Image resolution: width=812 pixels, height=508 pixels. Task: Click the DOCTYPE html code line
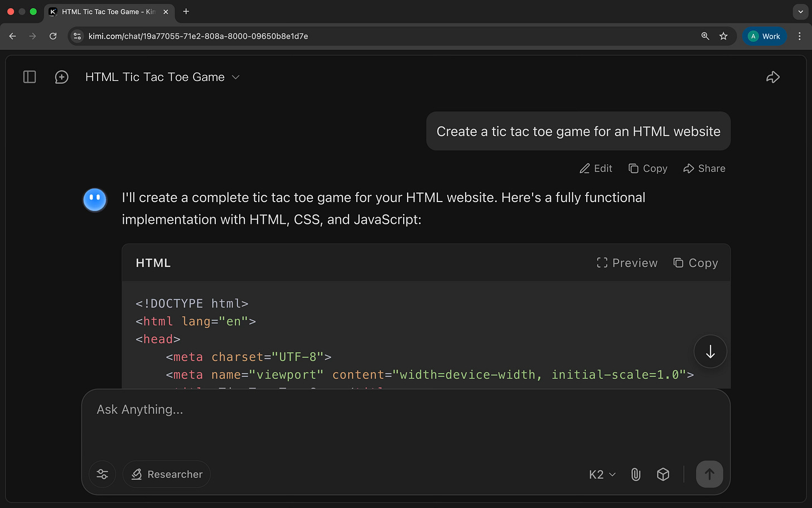tap(192, 304)
